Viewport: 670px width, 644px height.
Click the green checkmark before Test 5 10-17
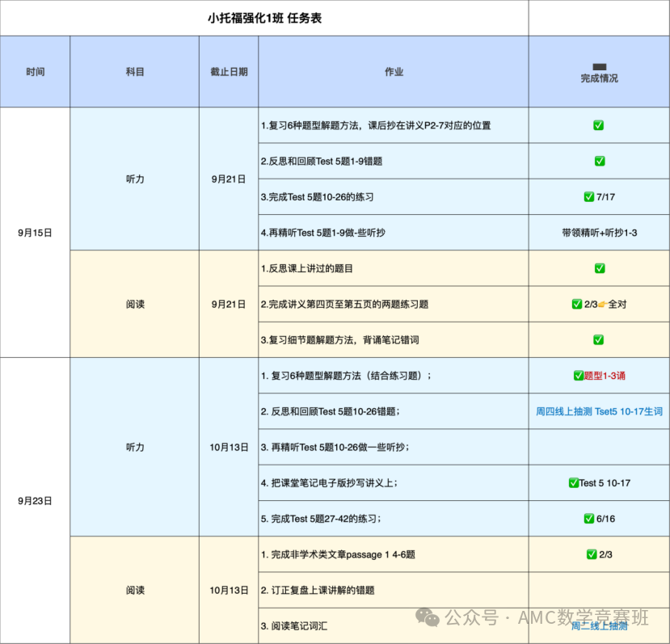574,482
